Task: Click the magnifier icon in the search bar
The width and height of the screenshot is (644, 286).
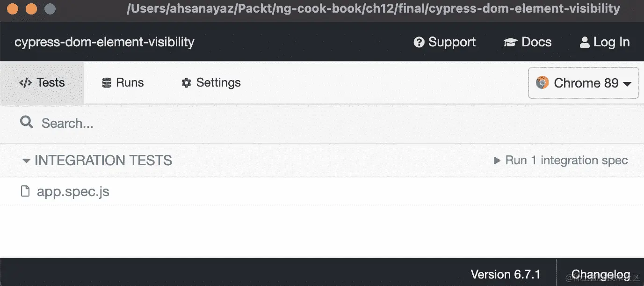Action: (26, 122)
